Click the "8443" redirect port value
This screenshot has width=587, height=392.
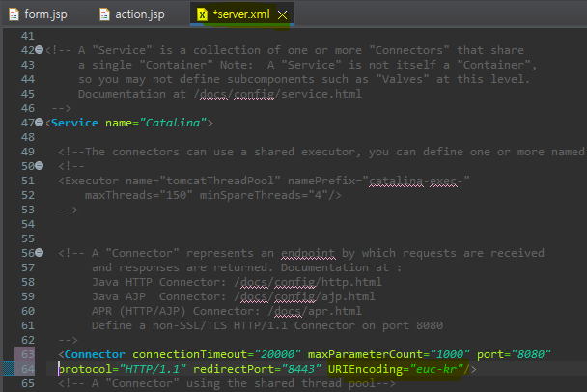coord(301,369)
